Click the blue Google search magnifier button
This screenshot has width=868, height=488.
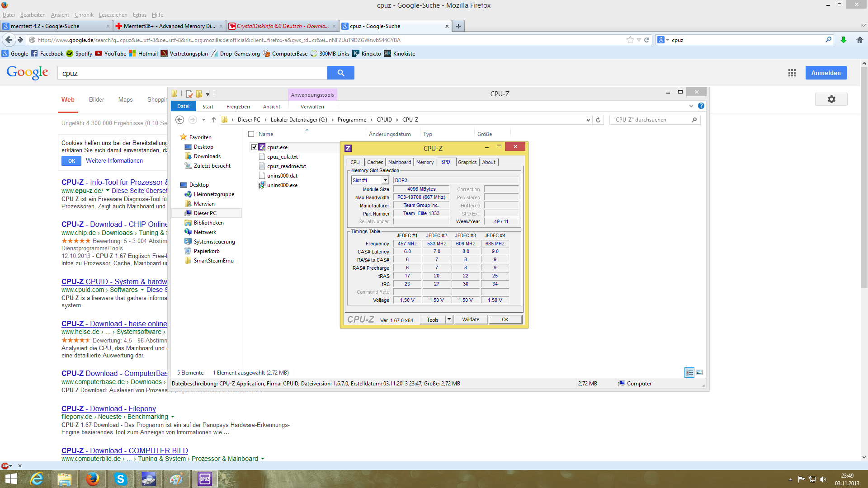click(x=340, y=73)
